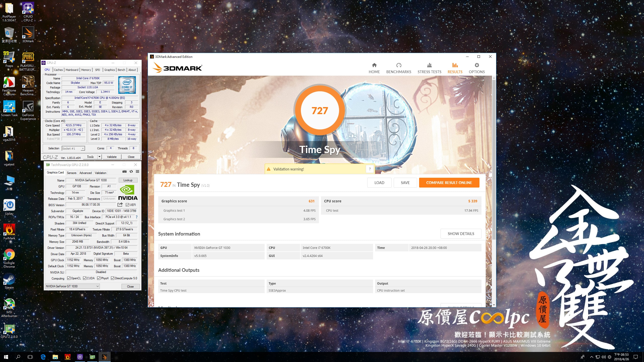The image size is (644, 362).
Task: Open the Steam desktop icon
Action: [x=9, y=281]
